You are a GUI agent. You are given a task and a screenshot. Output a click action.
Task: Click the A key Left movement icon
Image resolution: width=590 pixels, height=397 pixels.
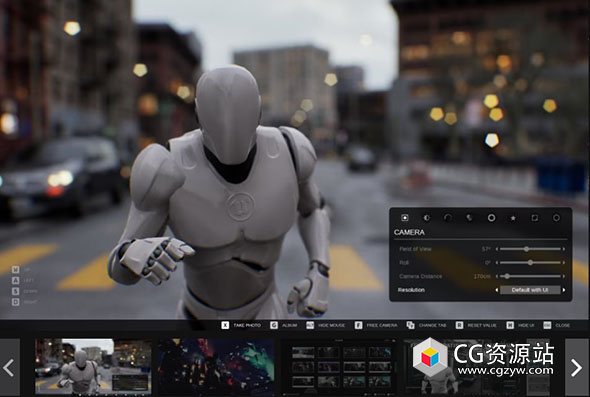[x=15, y=280]
